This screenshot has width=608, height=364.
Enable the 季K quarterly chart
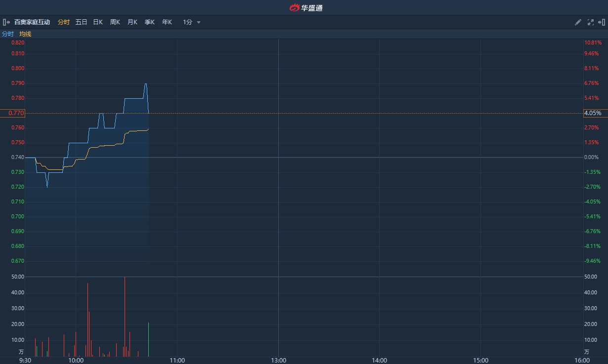(149, 22)
